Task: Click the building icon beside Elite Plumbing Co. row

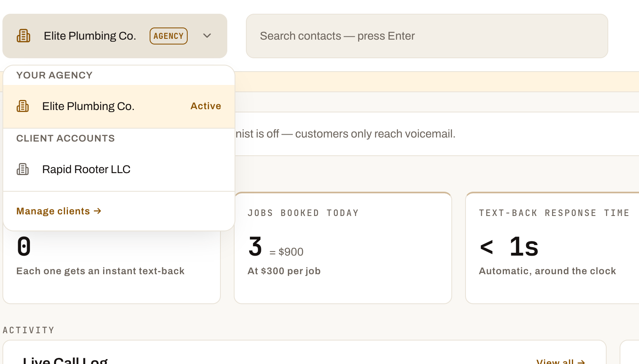Action: 23,106
